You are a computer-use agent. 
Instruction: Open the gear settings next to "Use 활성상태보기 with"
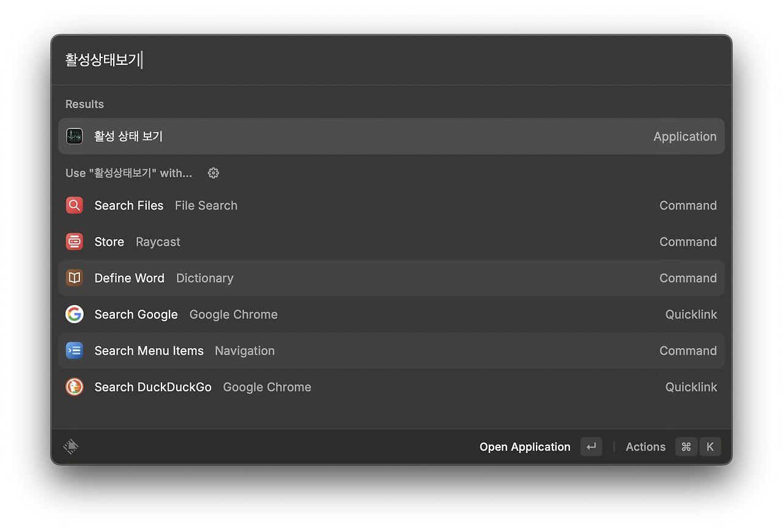[x=213, y=173]
